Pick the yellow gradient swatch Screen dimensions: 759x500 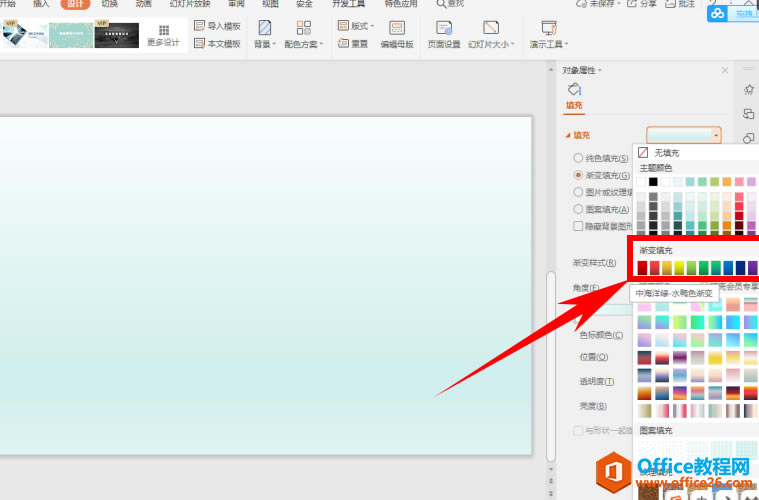(x=679, y=268)
